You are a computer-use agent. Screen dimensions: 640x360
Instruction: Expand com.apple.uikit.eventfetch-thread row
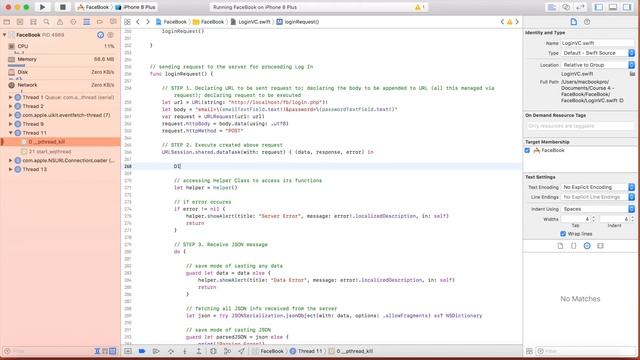[10, 115]
